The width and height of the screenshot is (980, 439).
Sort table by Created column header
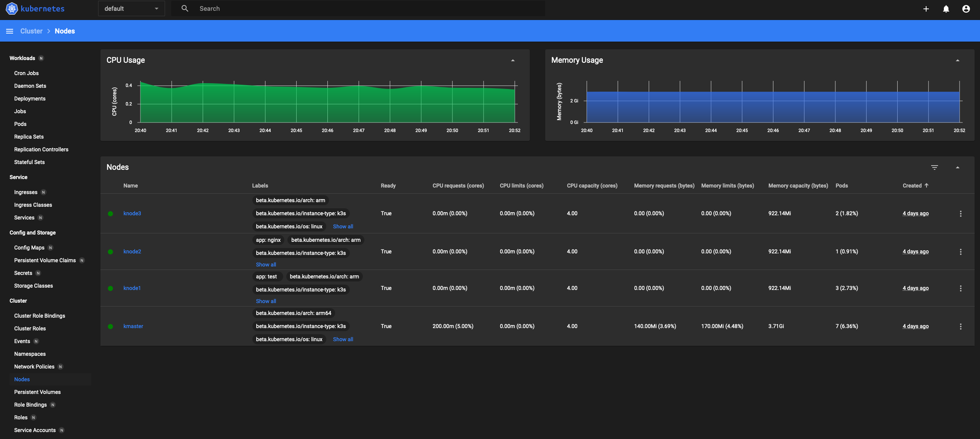tap(912, 186)
